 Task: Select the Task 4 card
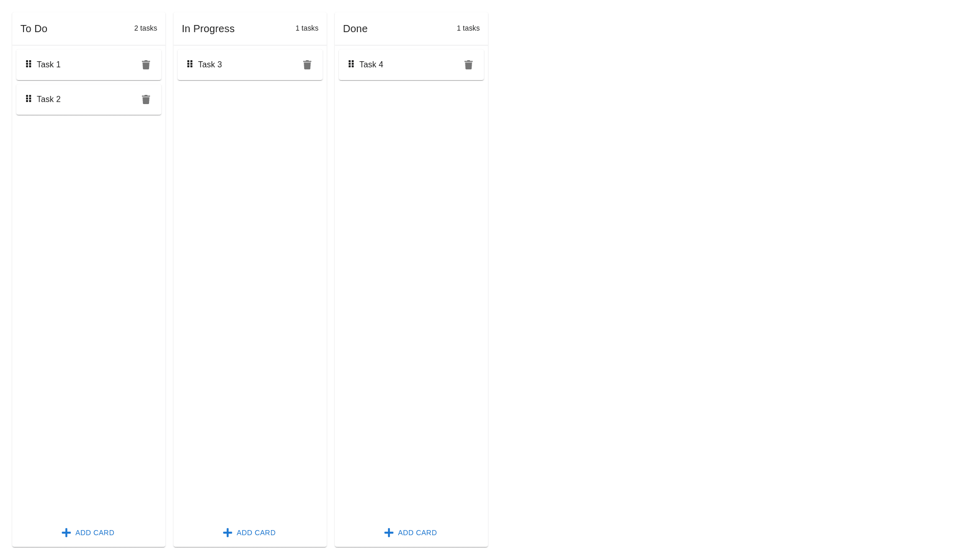(408, 65)
